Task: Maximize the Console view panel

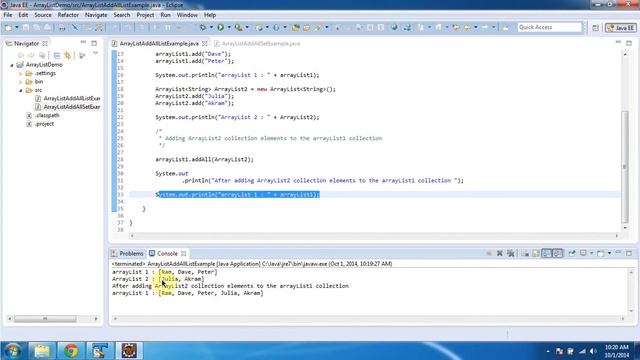Action: (629, 253)
